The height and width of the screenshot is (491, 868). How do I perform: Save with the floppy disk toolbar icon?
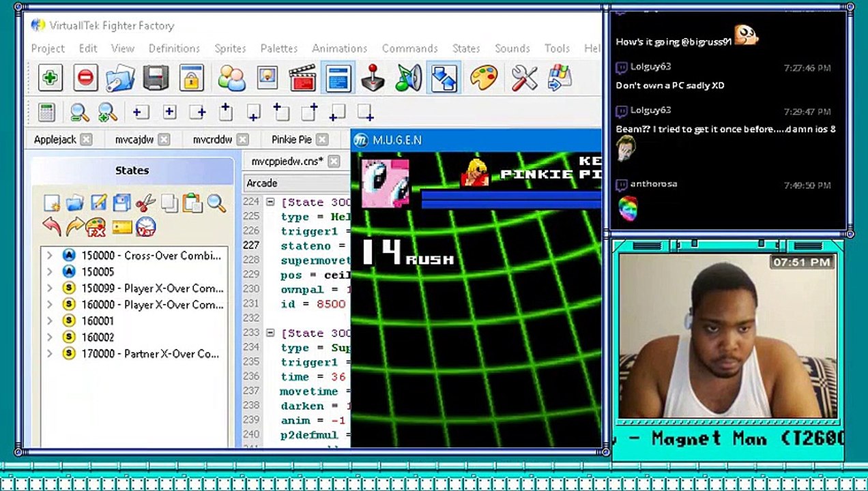(x=156, y=78)
